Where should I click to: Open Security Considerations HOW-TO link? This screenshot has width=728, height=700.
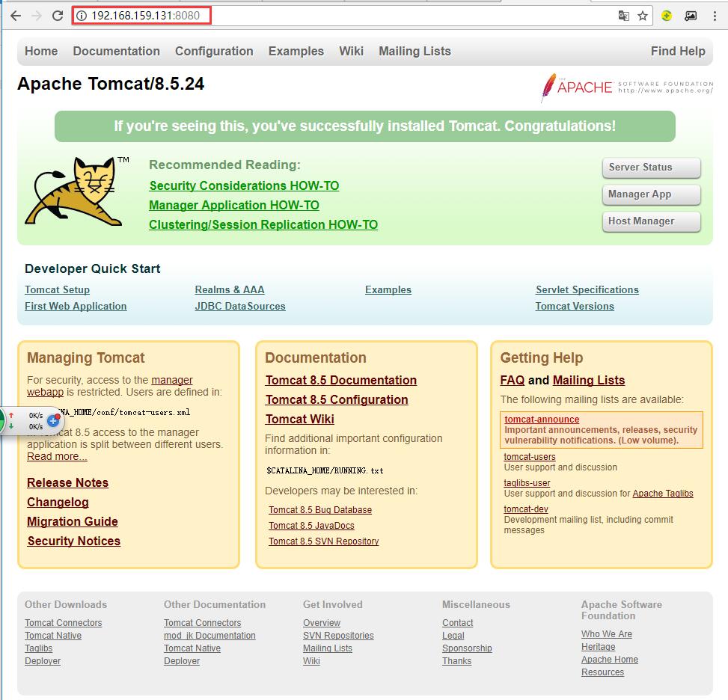[244, 185]
